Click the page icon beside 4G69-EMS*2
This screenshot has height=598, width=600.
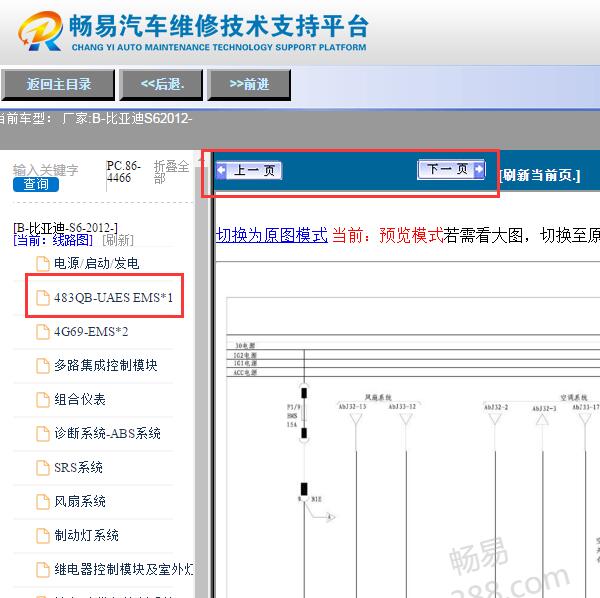click(x=42, y=332)
